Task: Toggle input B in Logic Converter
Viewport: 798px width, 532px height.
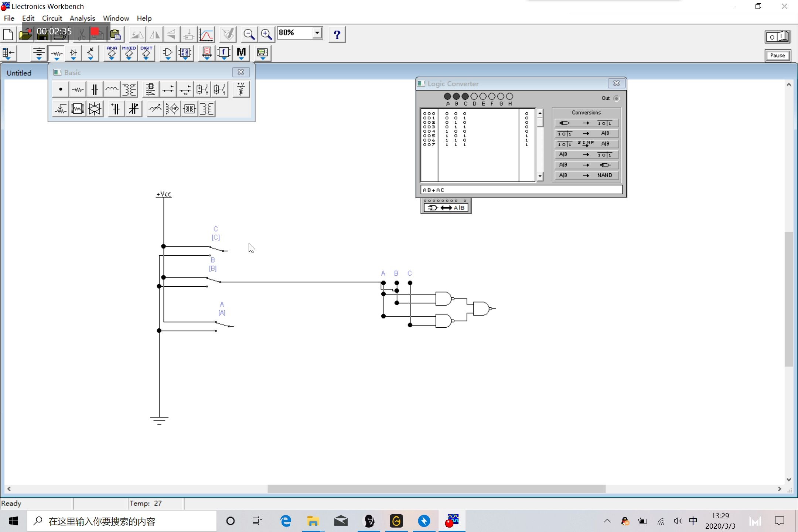Action: (x=456, y=96)
